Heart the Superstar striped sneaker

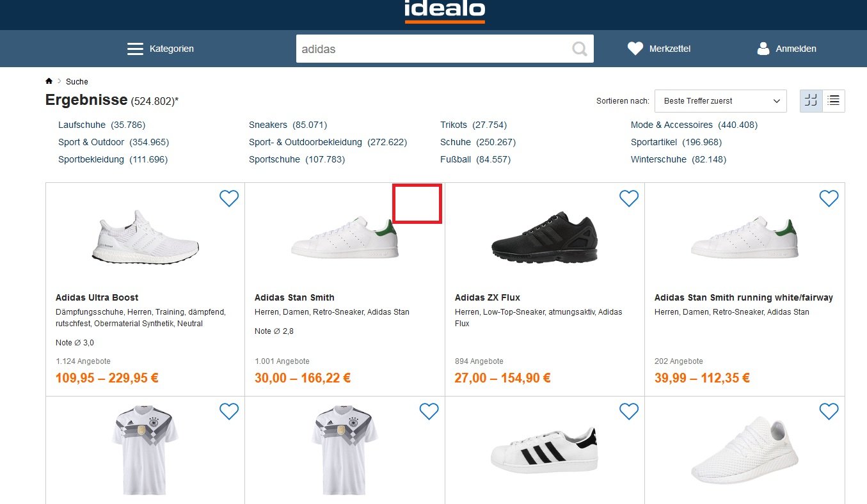coord(629,411)
